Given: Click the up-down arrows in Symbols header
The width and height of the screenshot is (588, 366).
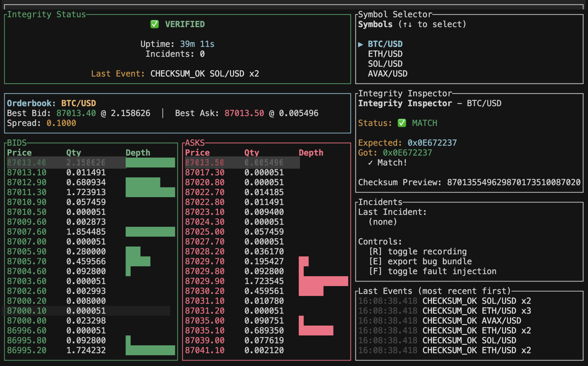Looking at the screenshot, I should tap(407, 25).
